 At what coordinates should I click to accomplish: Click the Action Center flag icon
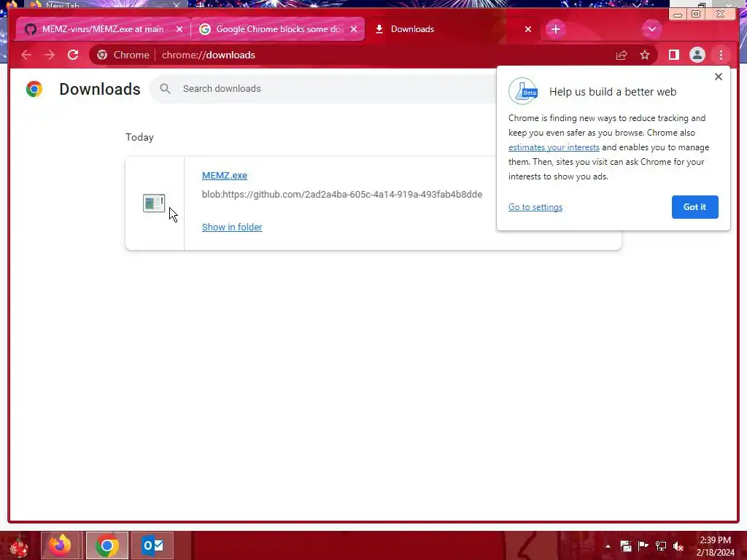643,545
